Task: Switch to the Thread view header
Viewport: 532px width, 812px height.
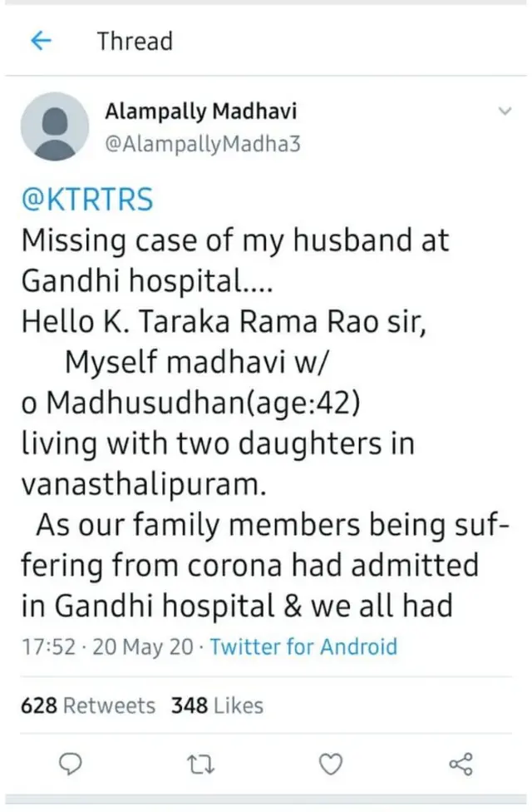Action: (135, 41)
